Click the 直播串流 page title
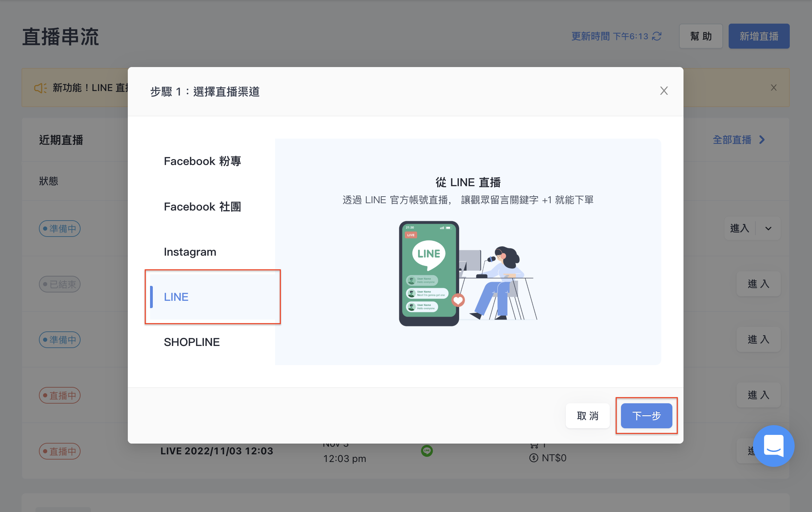 pos(61,37)
